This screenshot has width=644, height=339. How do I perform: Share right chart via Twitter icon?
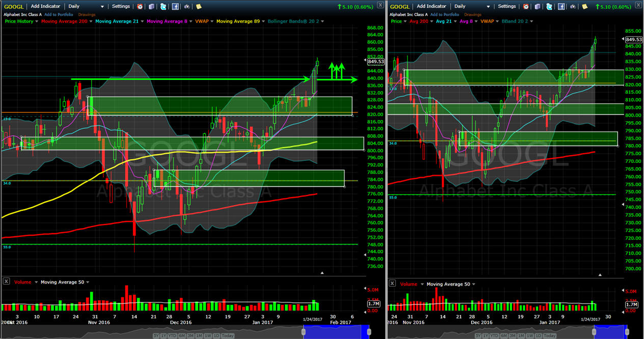(x=549, y=7)
